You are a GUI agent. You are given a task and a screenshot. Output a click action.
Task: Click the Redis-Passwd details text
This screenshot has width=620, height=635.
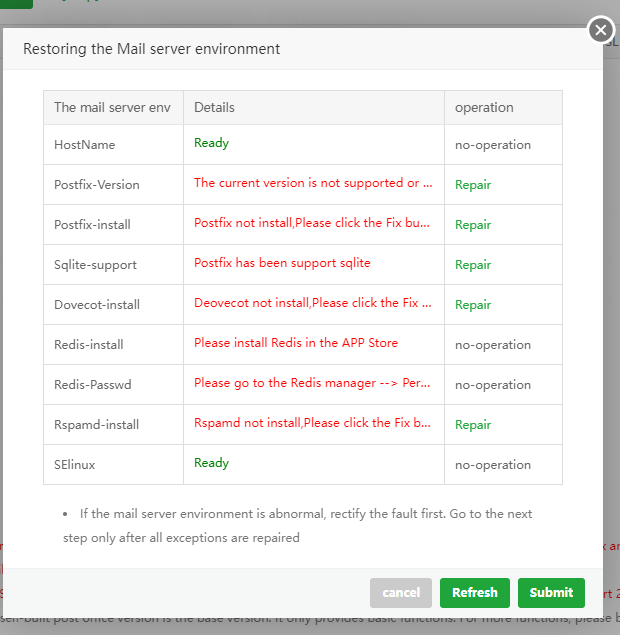313,383
